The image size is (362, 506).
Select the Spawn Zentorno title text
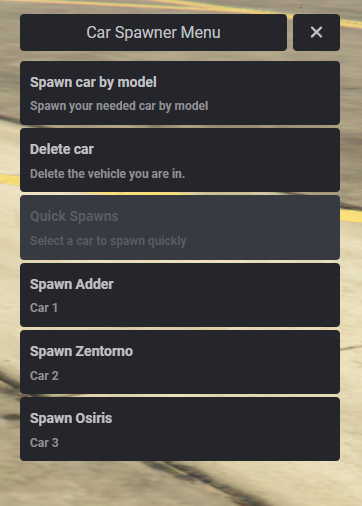pyautogui.click(x=81, y=351)
